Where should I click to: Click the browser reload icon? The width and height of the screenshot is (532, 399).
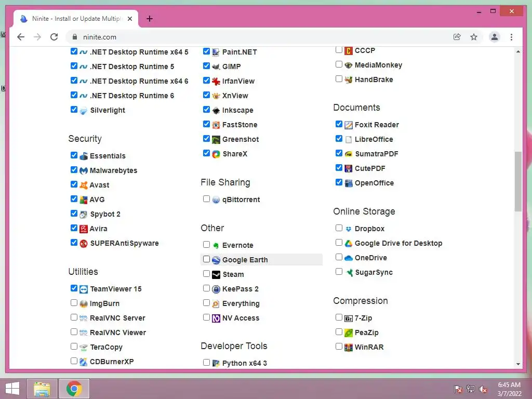[54, 37]
